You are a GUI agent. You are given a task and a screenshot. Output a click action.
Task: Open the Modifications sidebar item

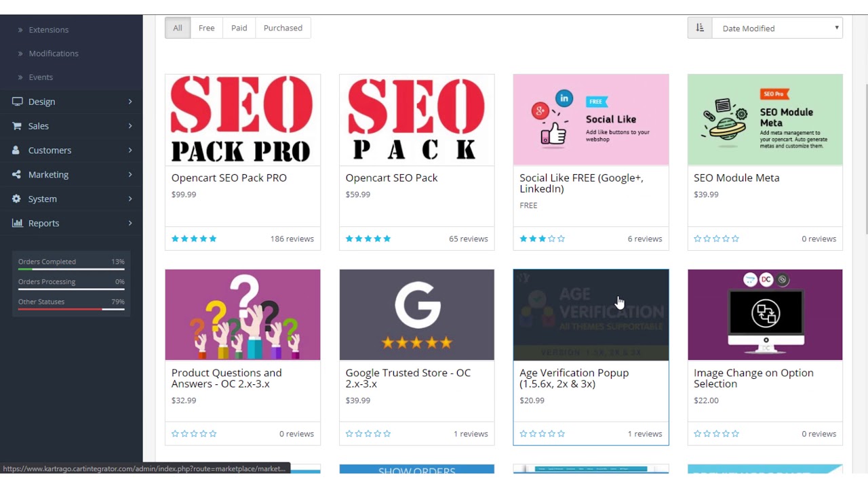pos(54,54)
